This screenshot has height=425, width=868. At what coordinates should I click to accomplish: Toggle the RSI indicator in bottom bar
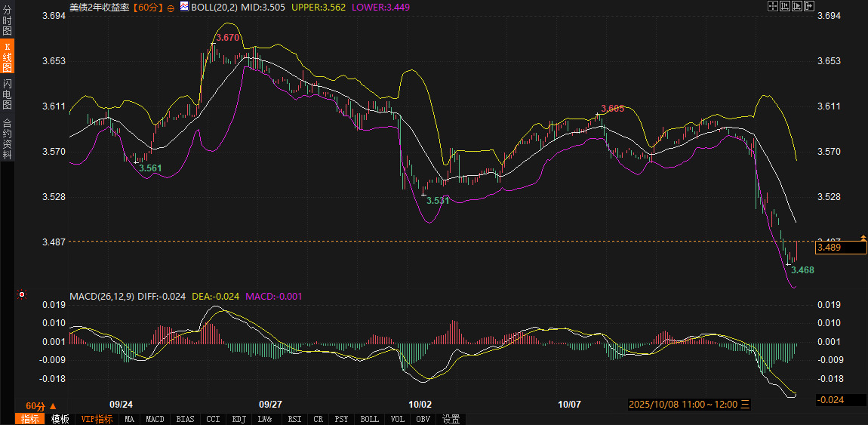point(294,419)
